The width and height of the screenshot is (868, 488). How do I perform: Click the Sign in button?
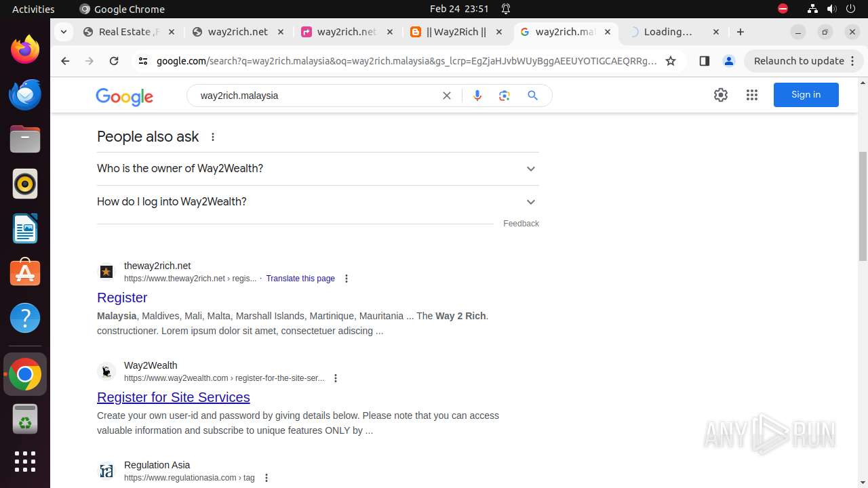[806, 95]
